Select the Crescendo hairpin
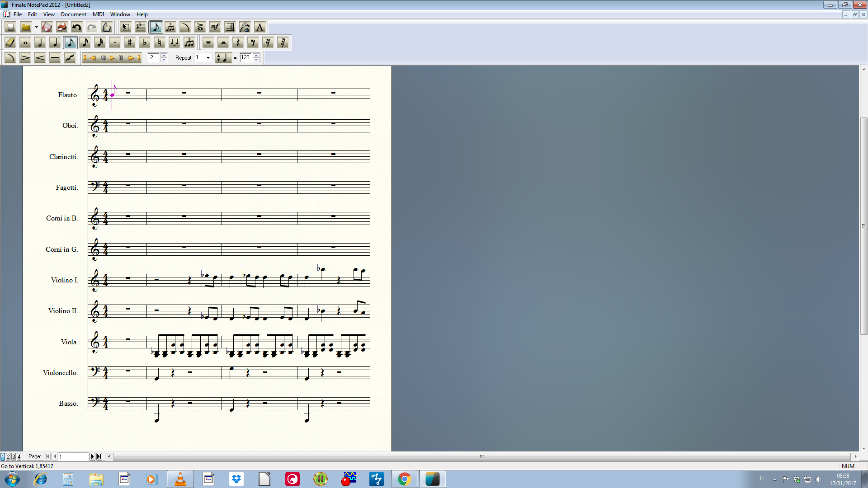868x488 pixels. (x=40, y=58)
